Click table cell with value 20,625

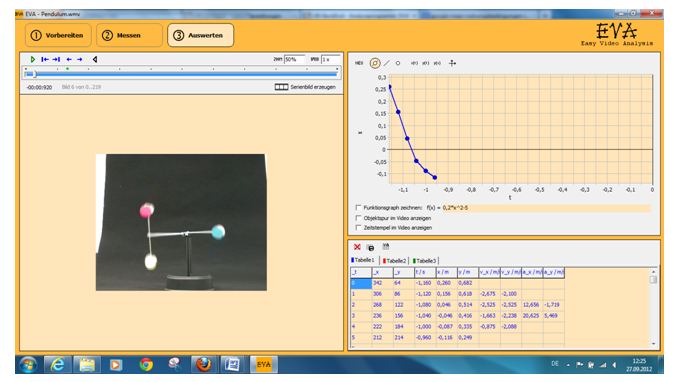click(532, 316)
